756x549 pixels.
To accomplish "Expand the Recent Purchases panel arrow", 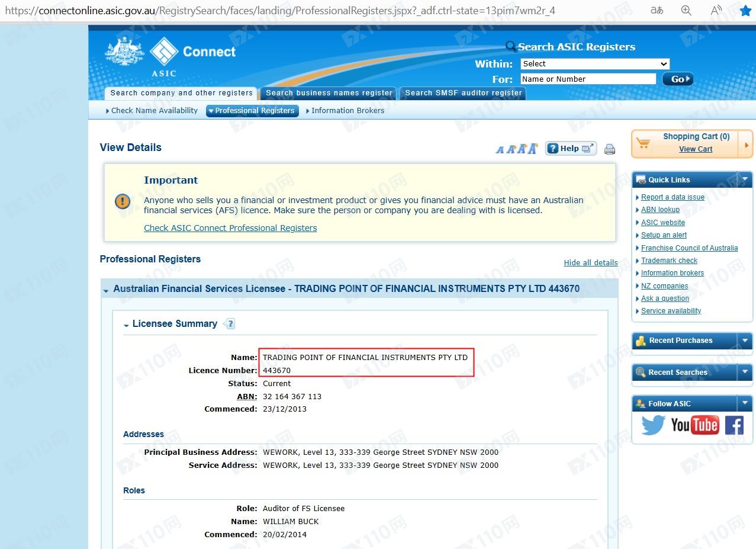I will [x=745, y=341].
